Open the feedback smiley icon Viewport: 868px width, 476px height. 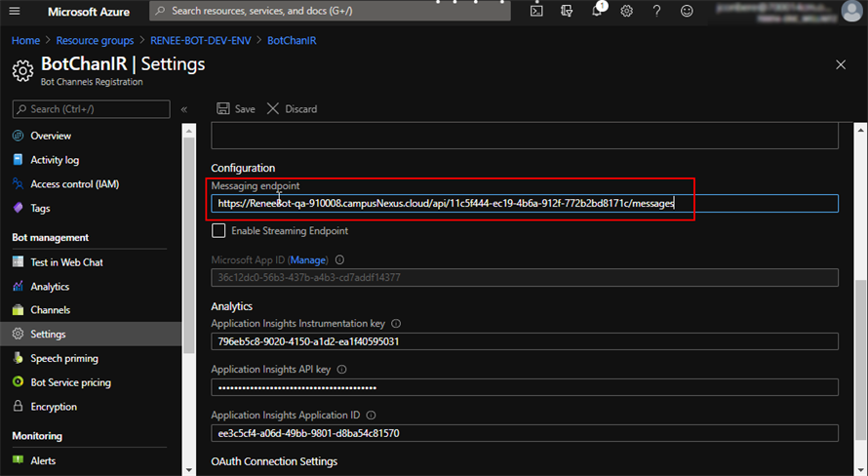[x=687, y=11]
